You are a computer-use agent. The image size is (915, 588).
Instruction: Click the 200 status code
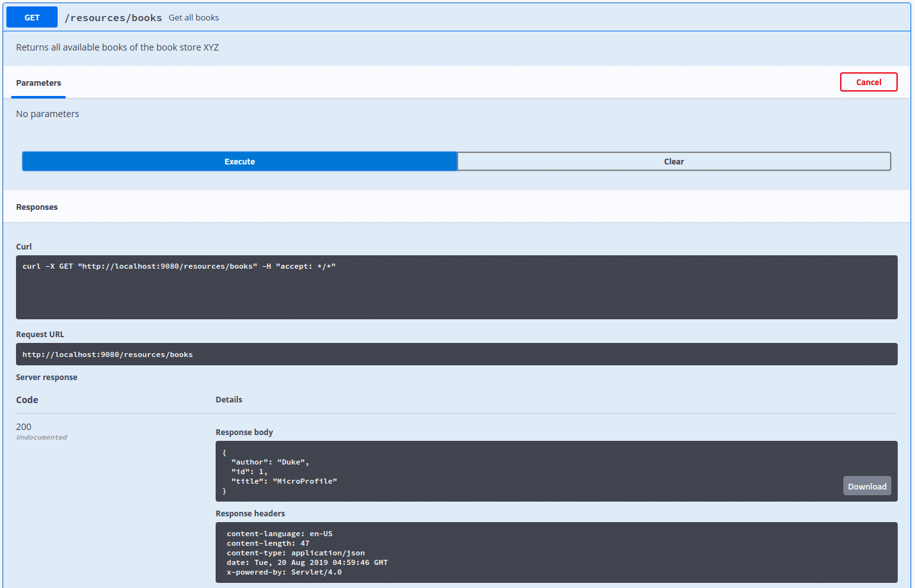(x=24, y=427)
